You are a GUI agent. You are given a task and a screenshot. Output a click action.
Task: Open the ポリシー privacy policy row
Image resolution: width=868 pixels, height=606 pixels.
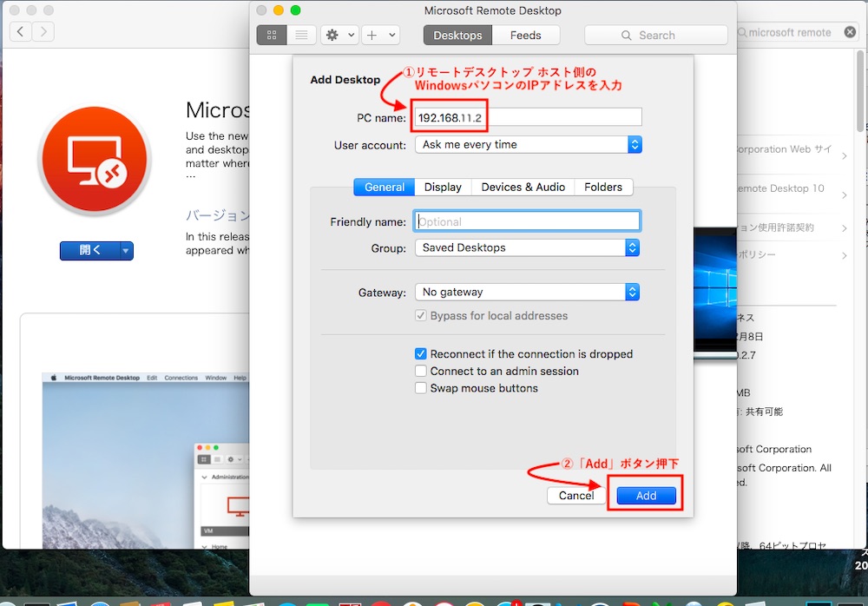click(791, 254)
